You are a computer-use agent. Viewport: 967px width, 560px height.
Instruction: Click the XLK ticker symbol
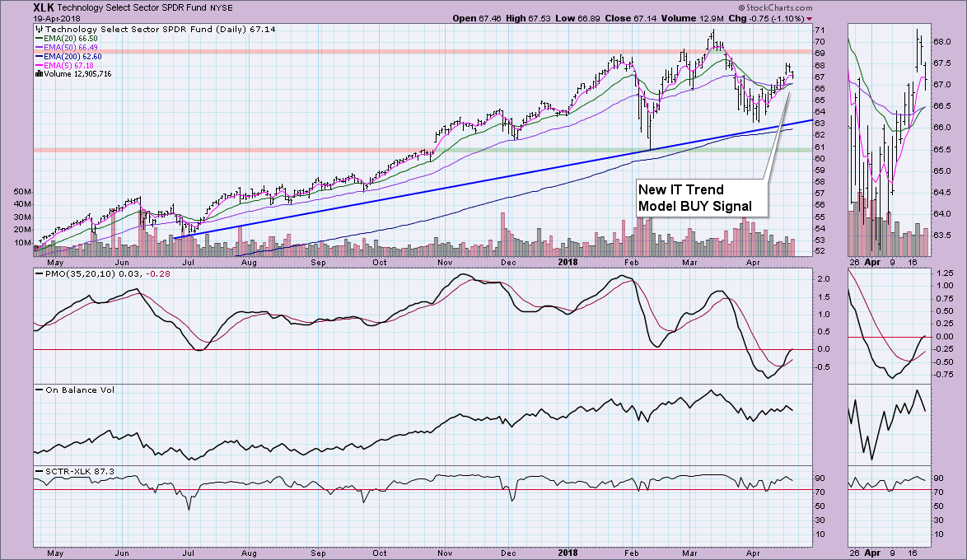click(x=43, y=8)
